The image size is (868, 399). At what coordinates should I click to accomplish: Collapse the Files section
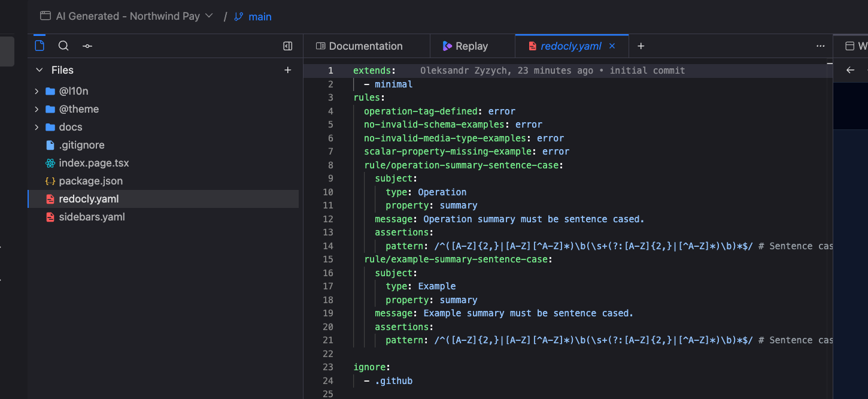pyautogui.click(x=40, y=70)
